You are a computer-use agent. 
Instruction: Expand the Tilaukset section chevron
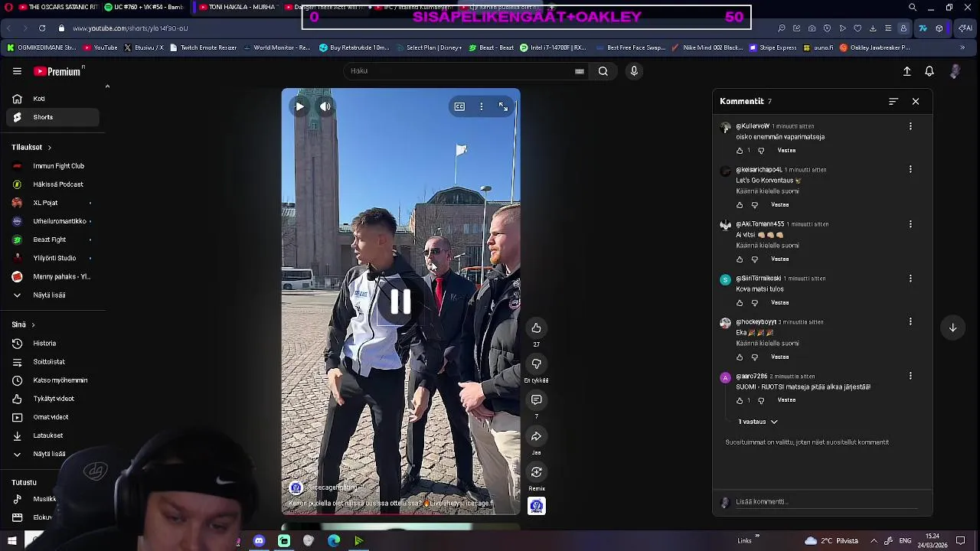pyautogui.click(x=49, y=148)
